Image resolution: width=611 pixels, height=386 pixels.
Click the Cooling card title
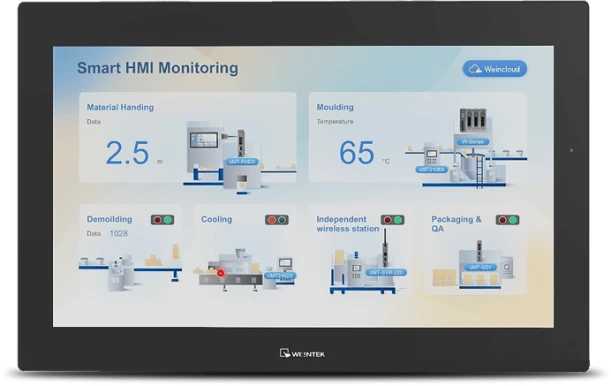[x=216, y=219]
